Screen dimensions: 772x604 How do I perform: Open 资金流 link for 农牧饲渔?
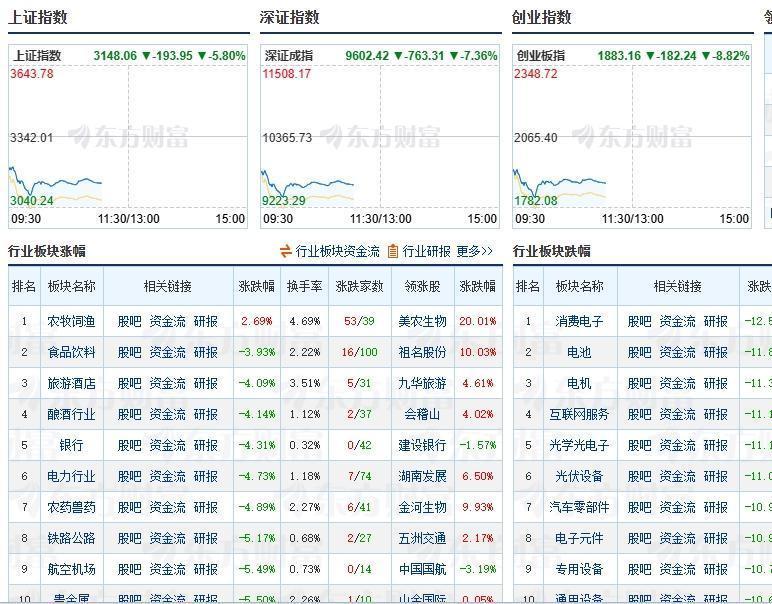(x=167, y=321)
